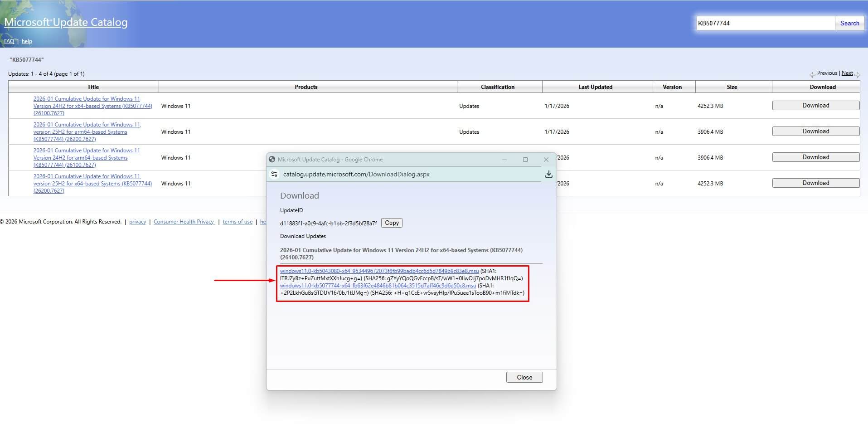Click the Chrome globe icon in popup title
Image resolution: width=868 pixels, height=428 pixels.
(272, 159)
